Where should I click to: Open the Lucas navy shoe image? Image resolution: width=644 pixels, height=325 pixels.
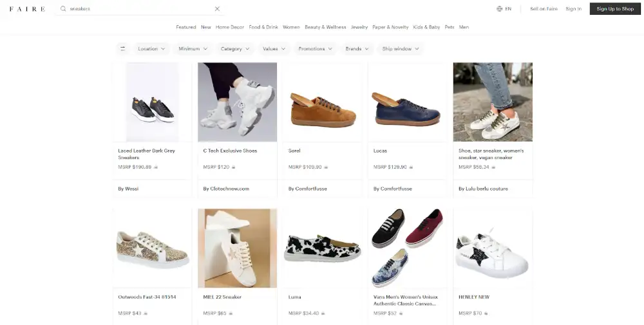pyautogui.click(x=408, y=102)
